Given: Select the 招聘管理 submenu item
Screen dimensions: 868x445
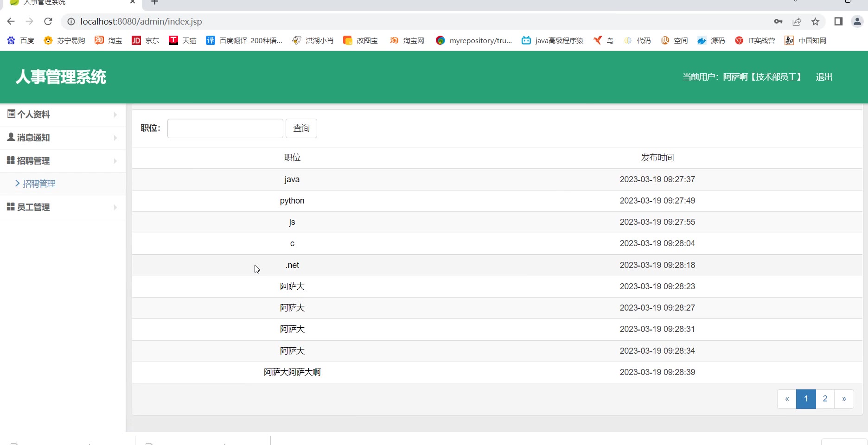Looking at the screenshot, I should tap(39, 184).
